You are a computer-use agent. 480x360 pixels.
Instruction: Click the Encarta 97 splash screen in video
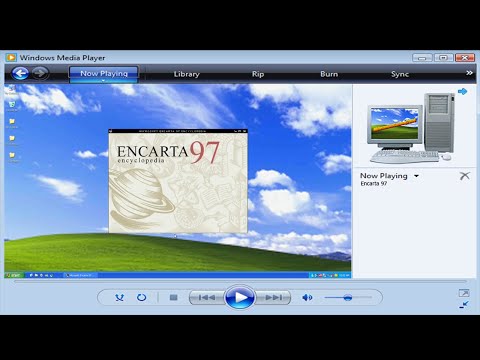(178, 181)
